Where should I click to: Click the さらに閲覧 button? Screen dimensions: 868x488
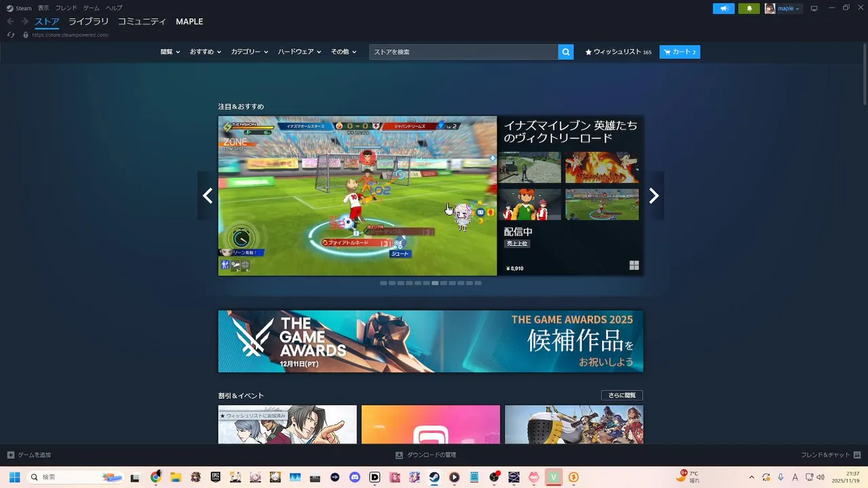622,395
